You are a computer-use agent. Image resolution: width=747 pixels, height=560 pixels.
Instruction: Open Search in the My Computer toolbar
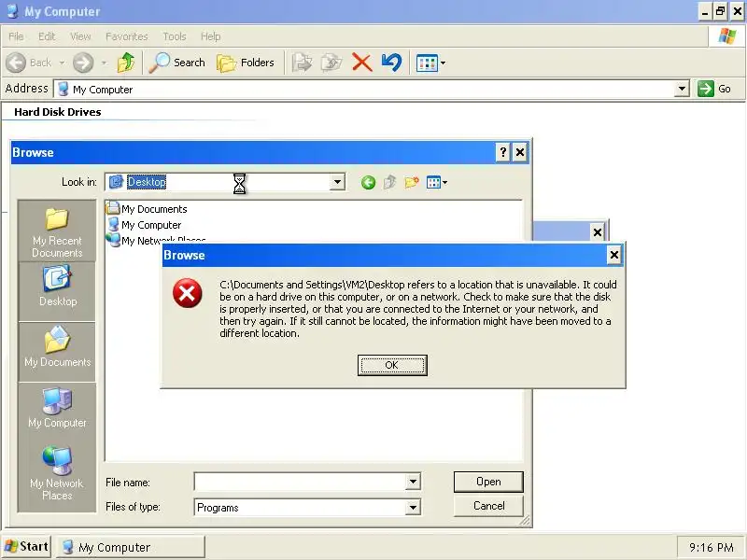[176, 63]
